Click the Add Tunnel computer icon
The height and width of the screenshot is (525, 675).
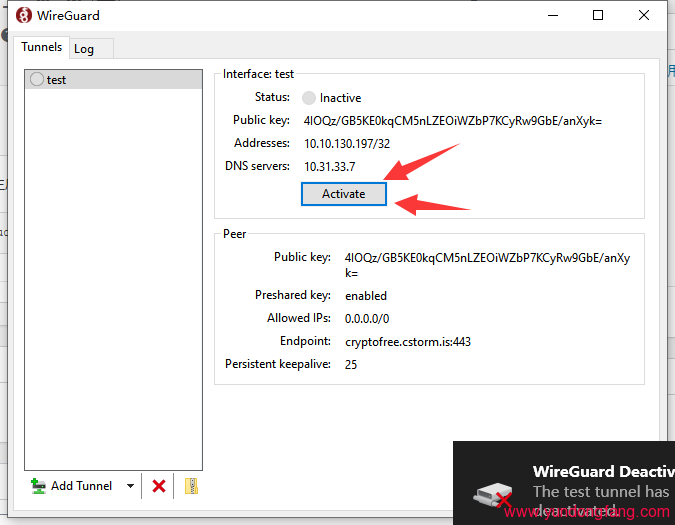pos(38,486)
